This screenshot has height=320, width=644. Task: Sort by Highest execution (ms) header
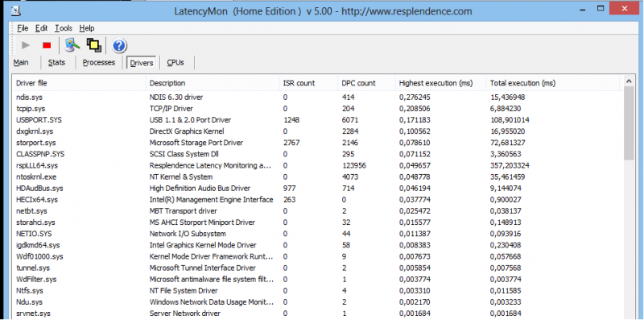tap(440, 83)
